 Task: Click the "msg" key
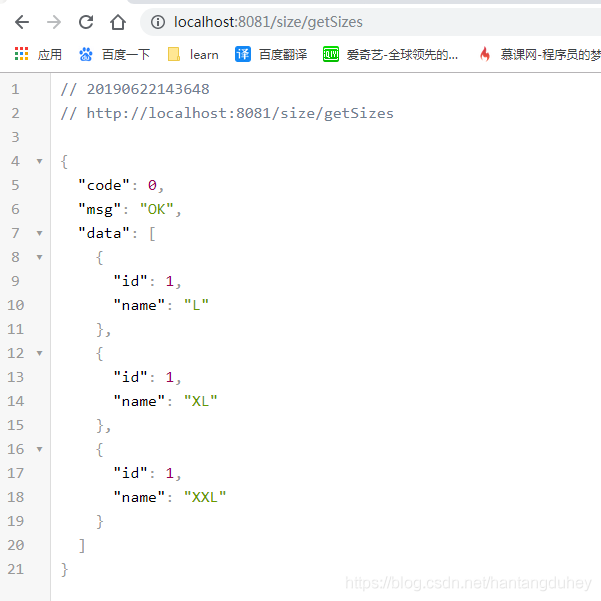click(100, 209)
